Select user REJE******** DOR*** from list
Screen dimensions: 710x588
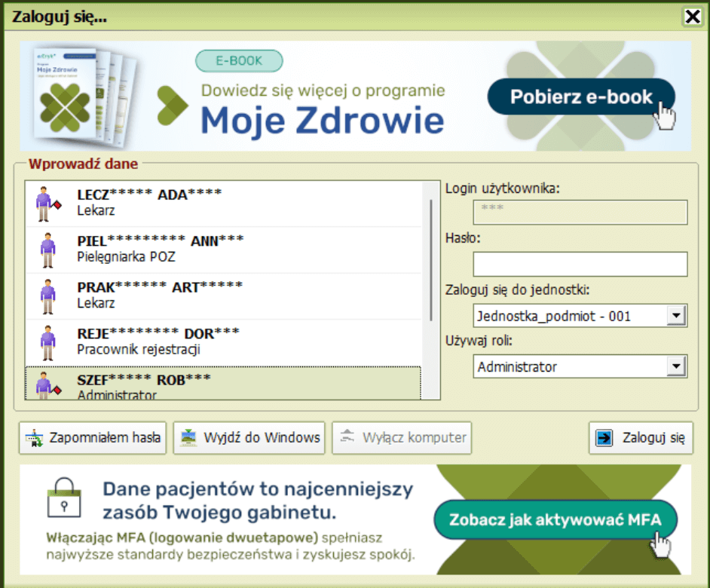(x=224, y=343)
